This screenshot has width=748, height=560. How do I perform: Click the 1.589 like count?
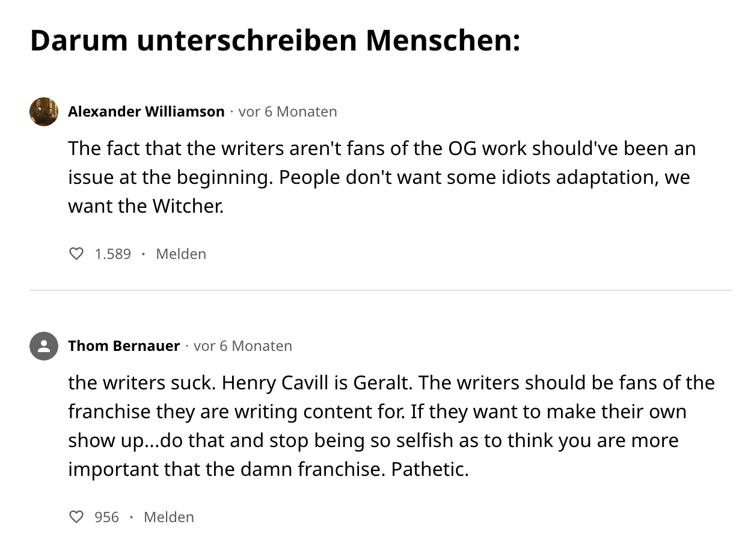(112, 254)
